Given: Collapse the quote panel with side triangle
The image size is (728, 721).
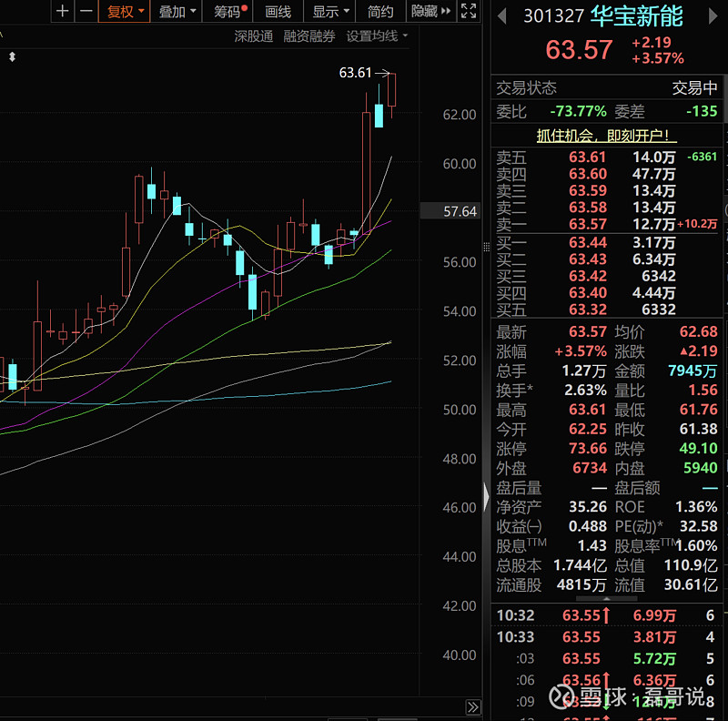Looking at the screenshot, I should coord(487,496).
